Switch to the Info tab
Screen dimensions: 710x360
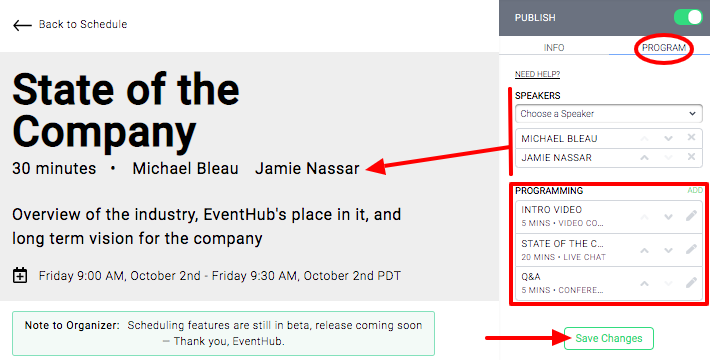click(x=554, y=48)
